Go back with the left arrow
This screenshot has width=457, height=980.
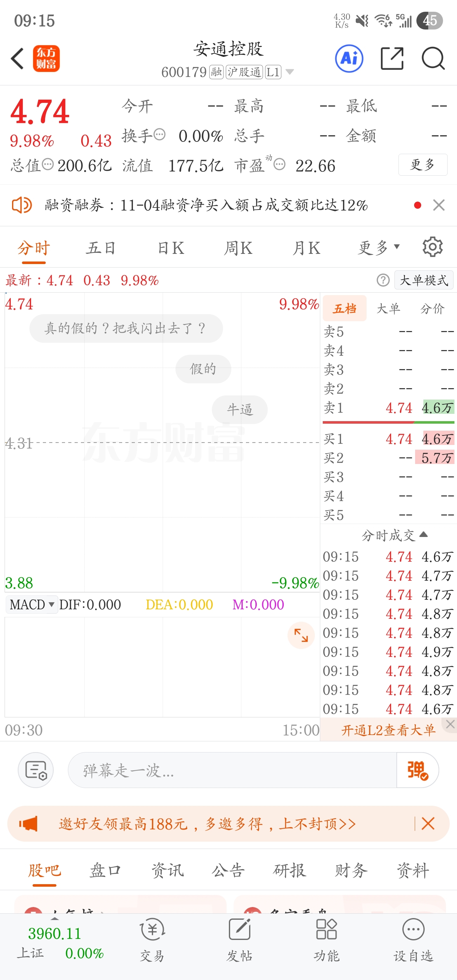17,59
